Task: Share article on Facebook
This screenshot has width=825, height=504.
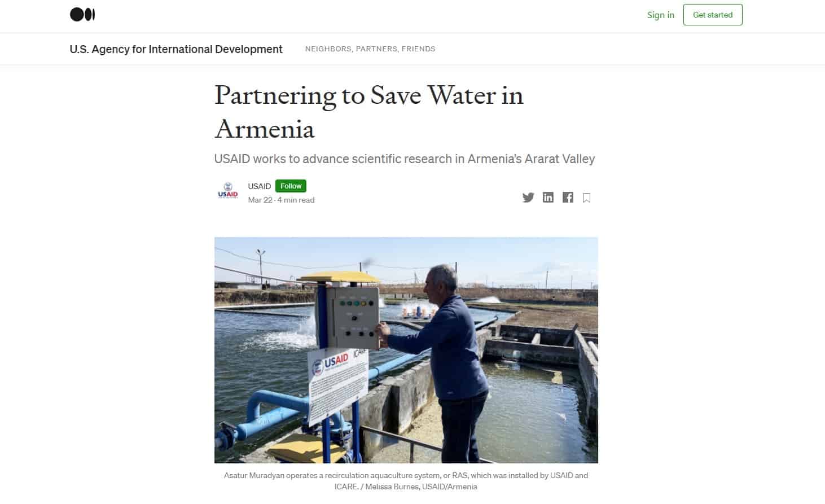Action: click(568, 197)
